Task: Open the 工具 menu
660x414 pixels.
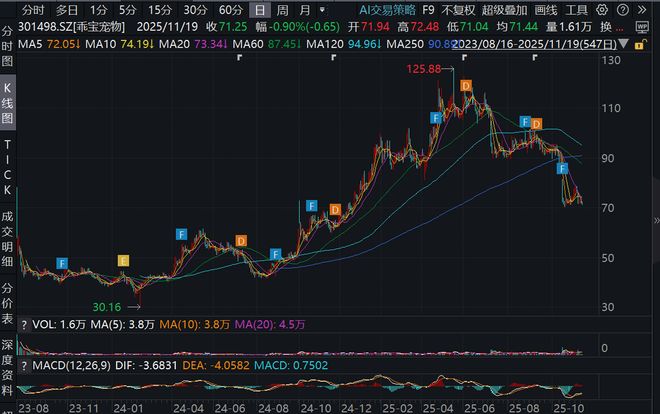Action: (x=576, y=10)
